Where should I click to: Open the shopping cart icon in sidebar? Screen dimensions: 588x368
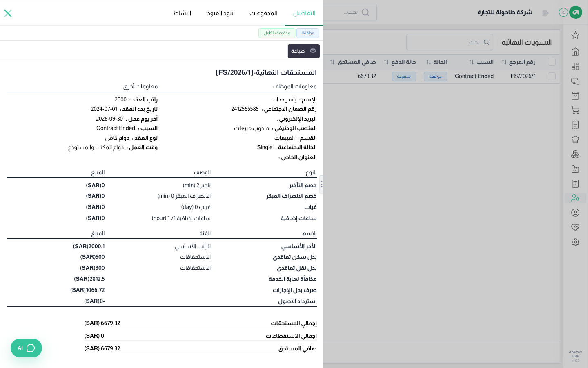575,110
